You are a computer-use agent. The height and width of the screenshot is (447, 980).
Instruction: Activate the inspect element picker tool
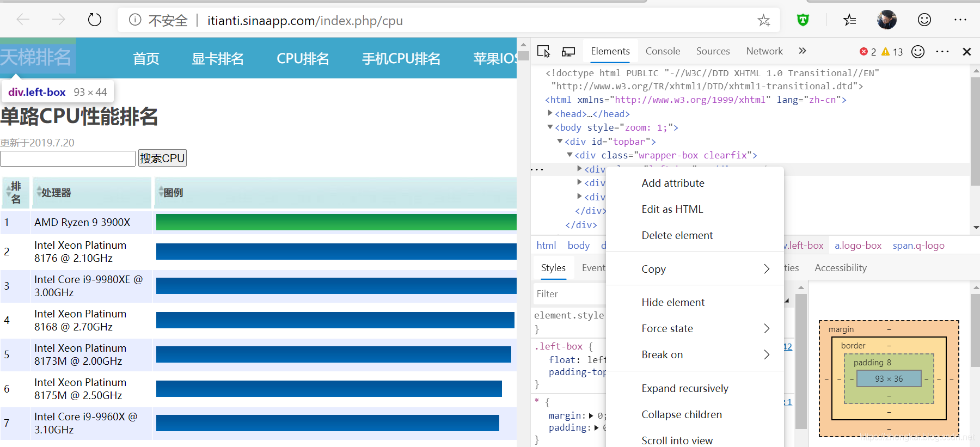point(543,51)
